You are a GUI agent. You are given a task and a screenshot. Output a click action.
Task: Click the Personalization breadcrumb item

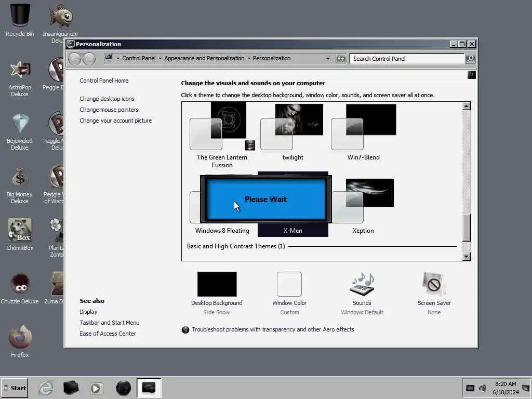272,58
